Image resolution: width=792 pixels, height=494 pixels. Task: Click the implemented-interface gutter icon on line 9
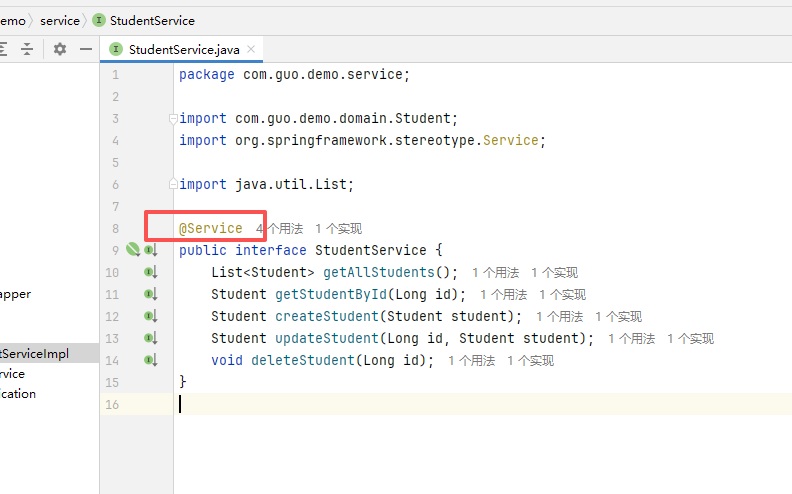coord(150,250)
